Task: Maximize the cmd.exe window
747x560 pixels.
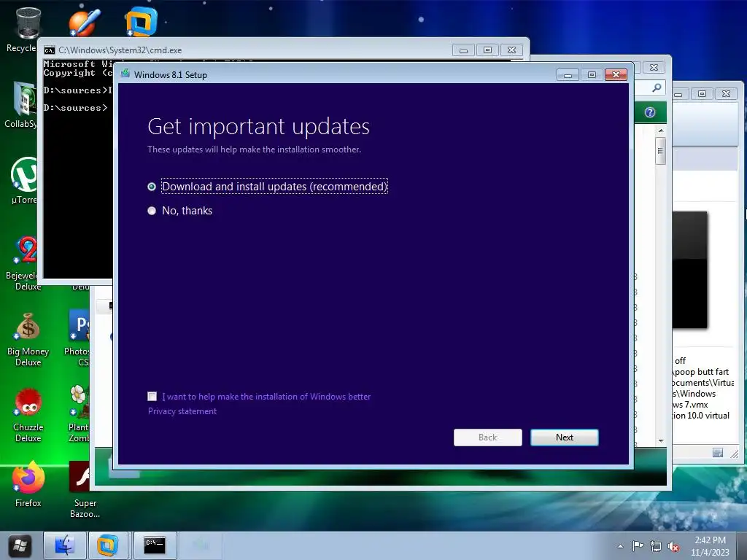Action: pos(487,50)
